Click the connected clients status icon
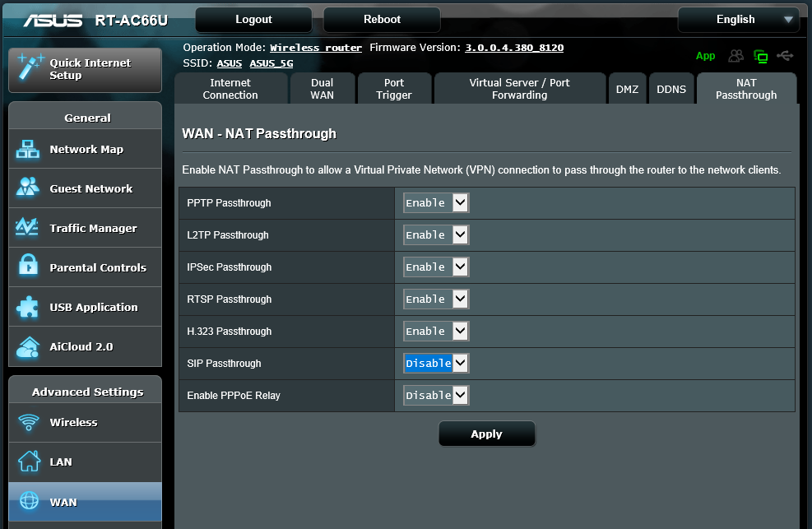The width and height of the screenshot is (812, 529). tap(736, 56)
